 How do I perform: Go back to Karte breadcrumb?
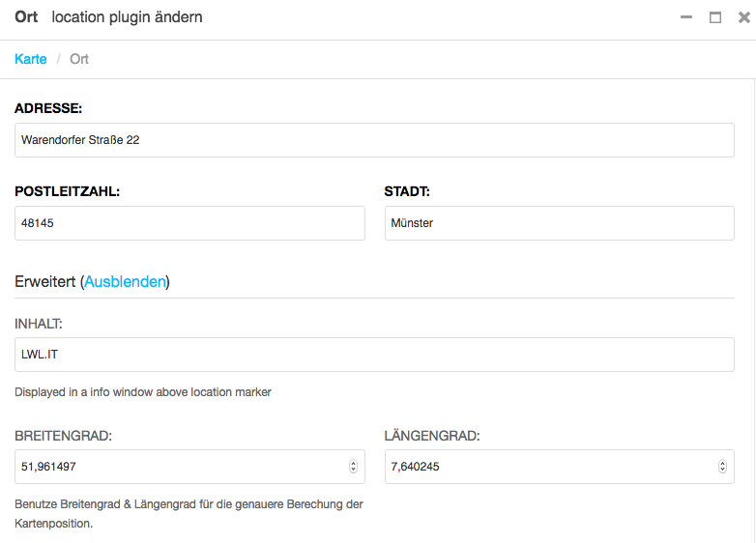[30, 59]
